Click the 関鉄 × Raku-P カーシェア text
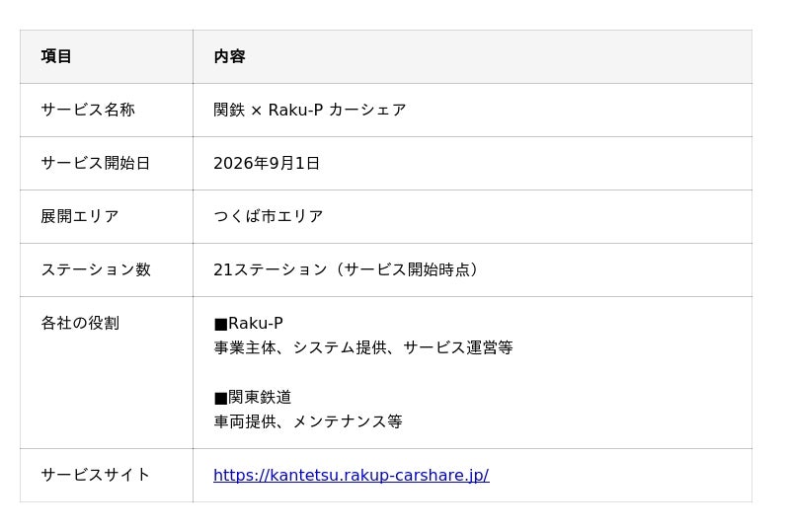790x532 pixels. [x=310, y=110]
